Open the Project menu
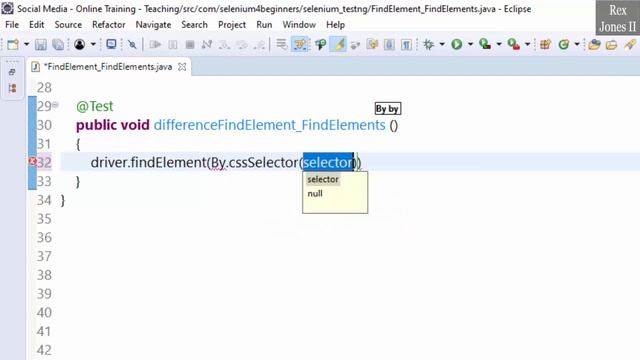 click(232, 24)
